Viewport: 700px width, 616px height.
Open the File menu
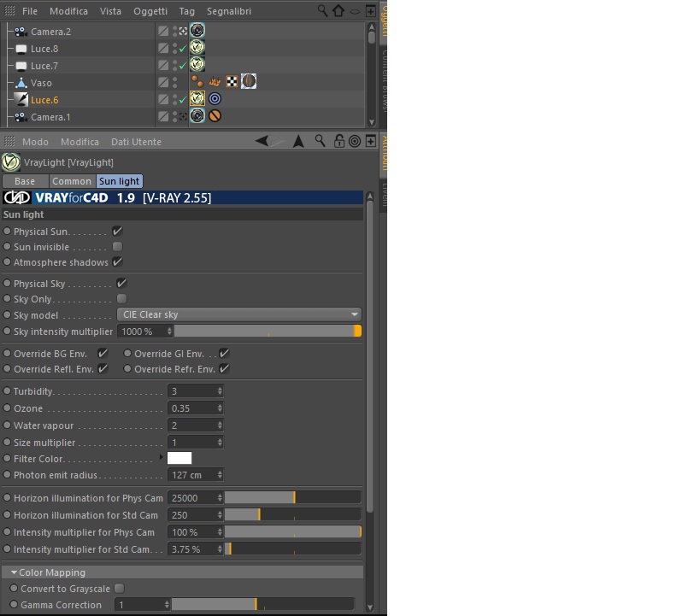[x=30, y=11]
